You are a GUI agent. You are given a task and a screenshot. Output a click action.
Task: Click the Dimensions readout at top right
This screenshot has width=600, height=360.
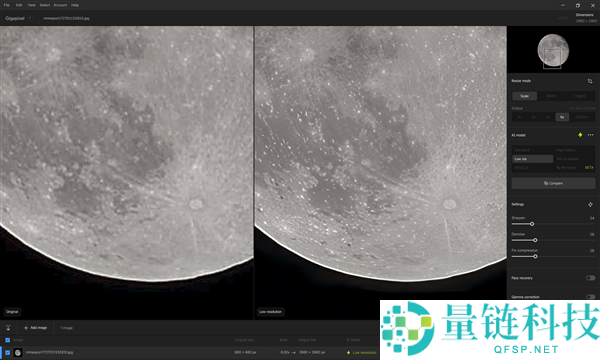586,18
